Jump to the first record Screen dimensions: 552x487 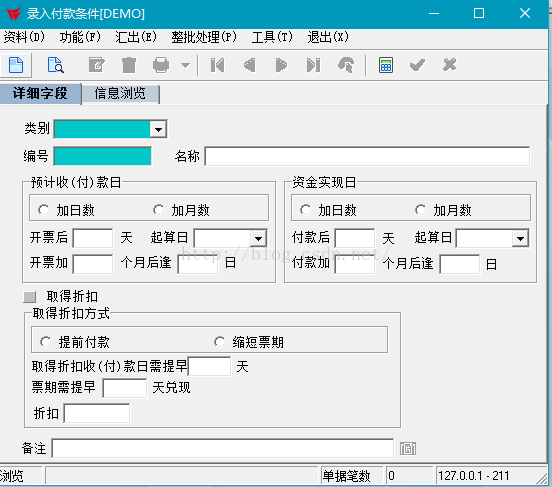click(217, 65)
